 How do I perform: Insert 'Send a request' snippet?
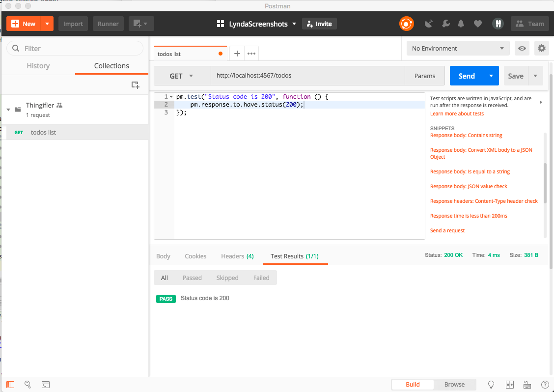[x=447, y=230]
